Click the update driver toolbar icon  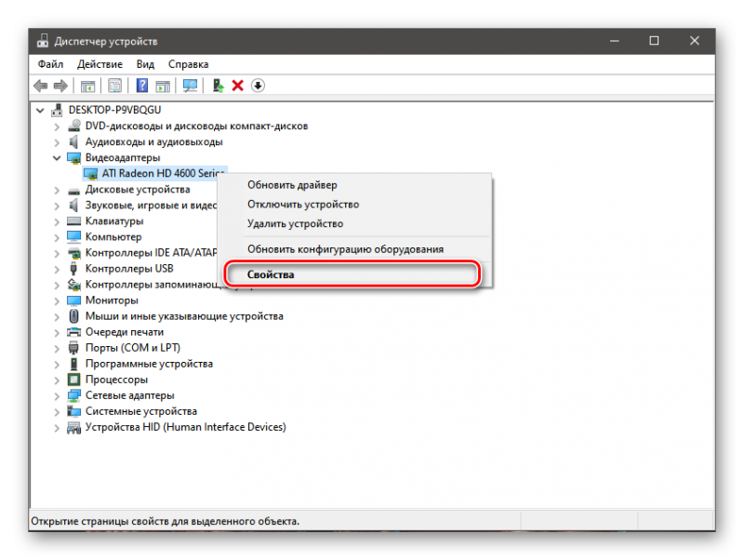tap(218, 86)
